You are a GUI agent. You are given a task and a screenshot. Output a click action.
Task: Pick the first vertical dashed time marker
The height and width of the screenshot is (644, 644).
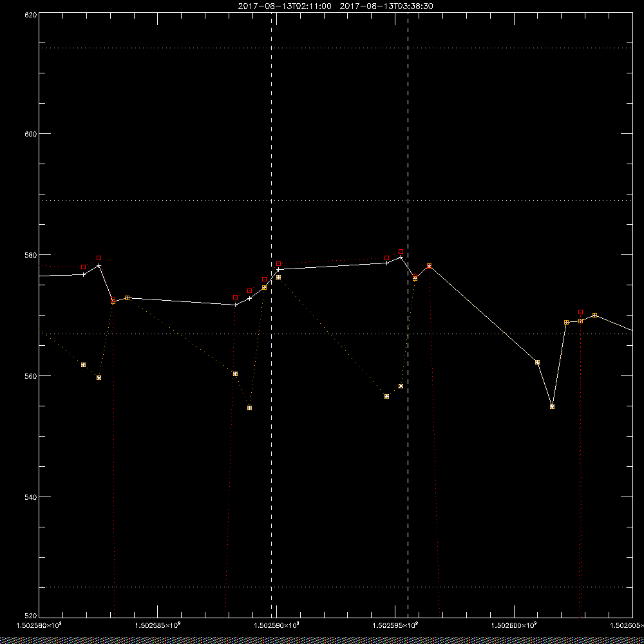click(272, 314)
